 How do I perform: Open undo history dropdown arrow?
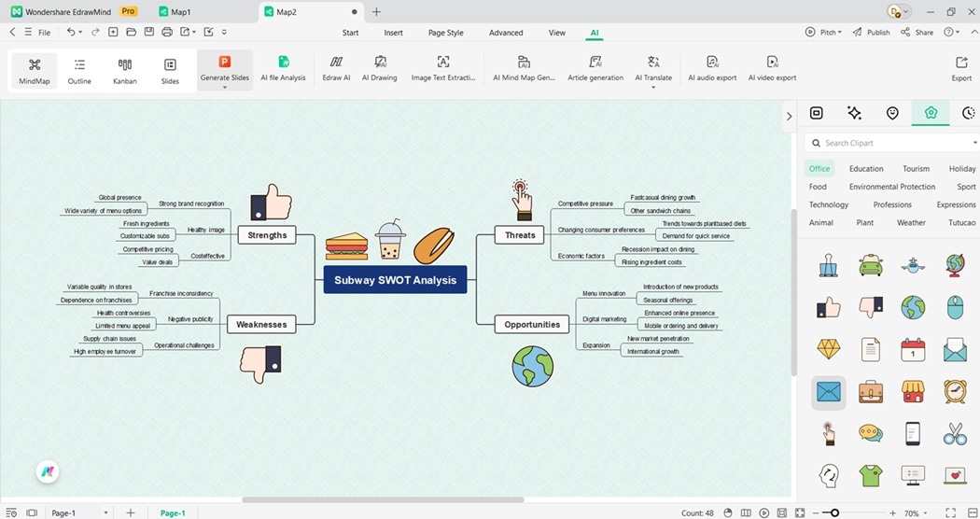pos(80,33)
